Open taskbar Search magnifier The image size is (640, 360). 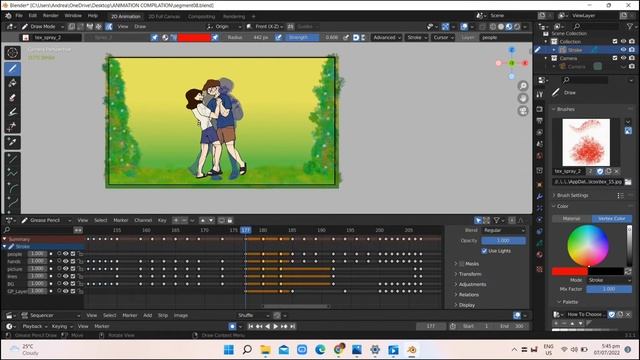point(247,350)
